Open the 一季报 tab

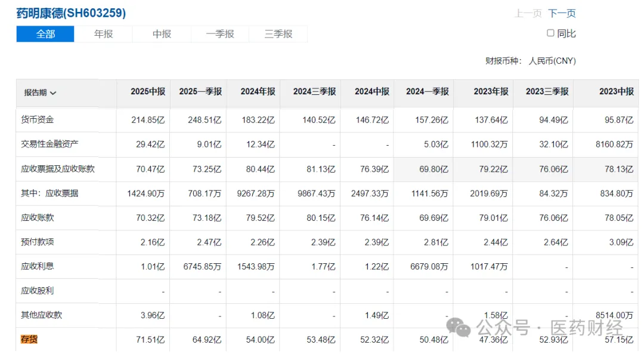click(x=220, y=34)
